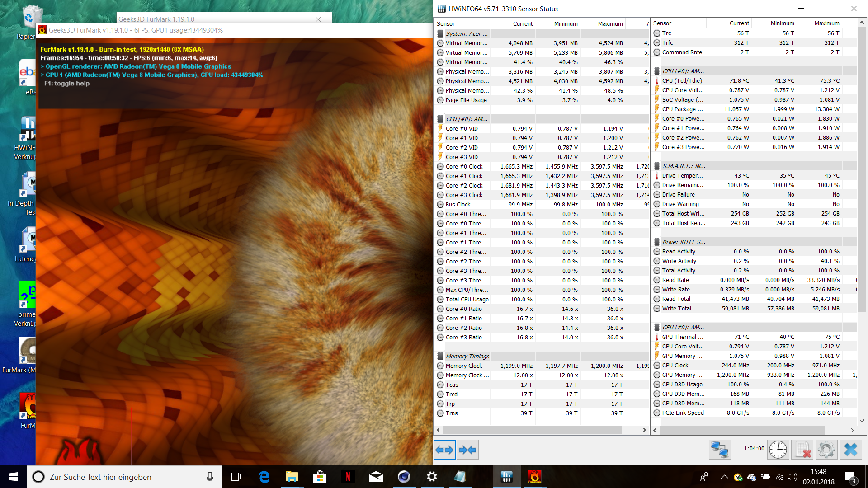This screenshot has height=488, width=868.
Task: Click the left panel horizontal scrollbar
Action: click(533, 430)
